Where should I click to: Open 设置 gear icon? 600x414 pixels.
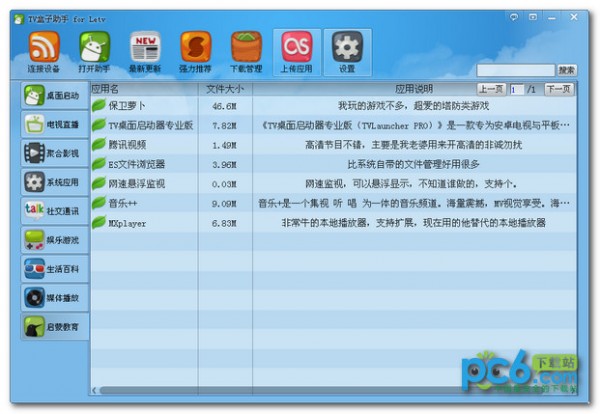[x=347, y=47]
